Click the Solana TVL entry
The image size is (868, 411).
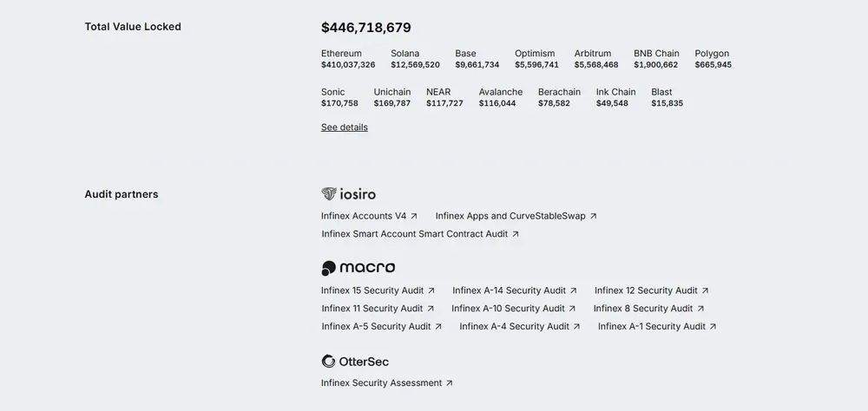(x=415, y=59)
